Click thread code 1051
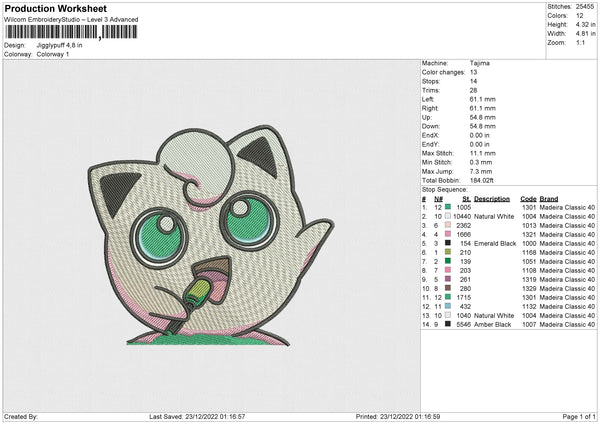The image size is (600, 424). point(529,261)
